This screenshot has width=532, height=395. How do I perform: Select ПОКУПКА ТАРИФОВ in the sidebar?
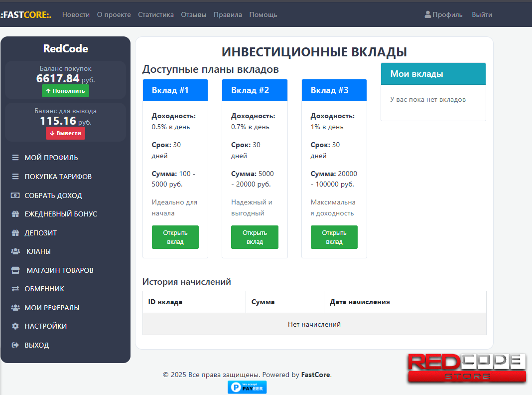pyautogui.click(x=58, y=177)
